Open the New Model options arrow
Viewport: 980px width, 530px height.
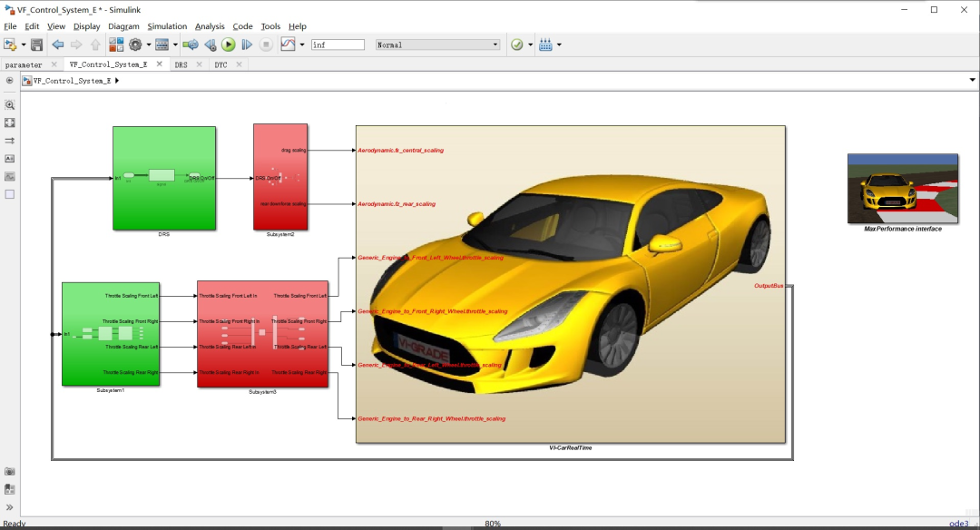point(23,45)
